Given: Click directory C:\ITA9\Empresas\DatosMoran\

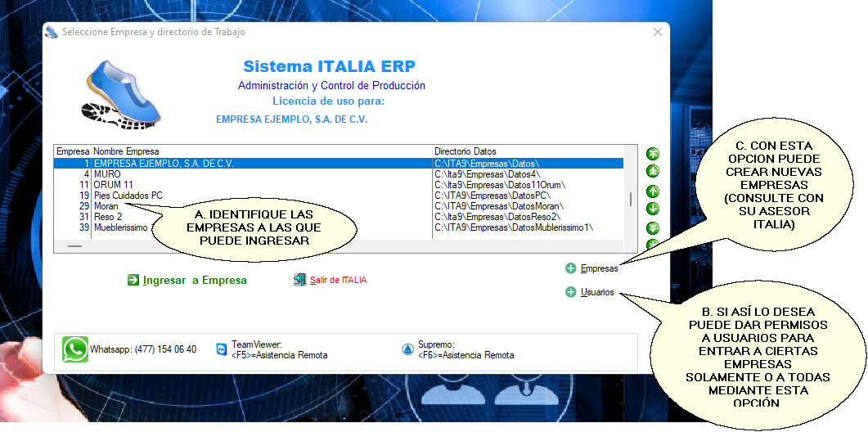Looking at the screenshot, I should pyautogui.click(x=499, y=206).
